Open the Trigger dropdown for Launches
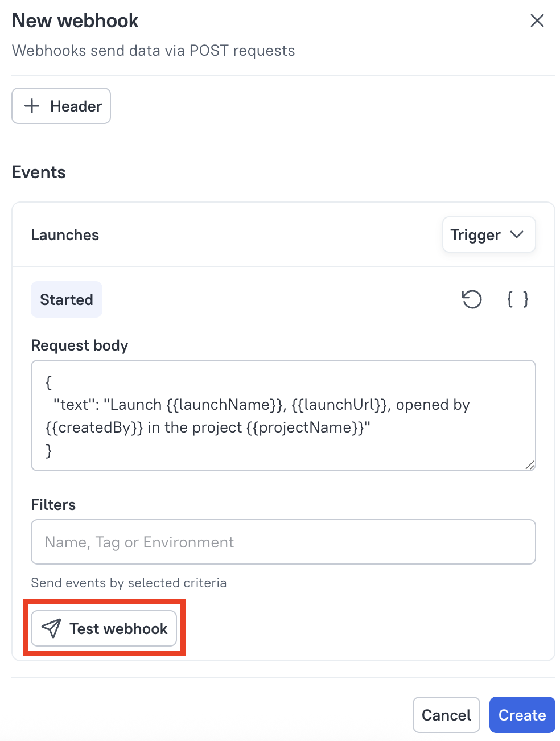 pyautogui.click(x=488, y=234)
